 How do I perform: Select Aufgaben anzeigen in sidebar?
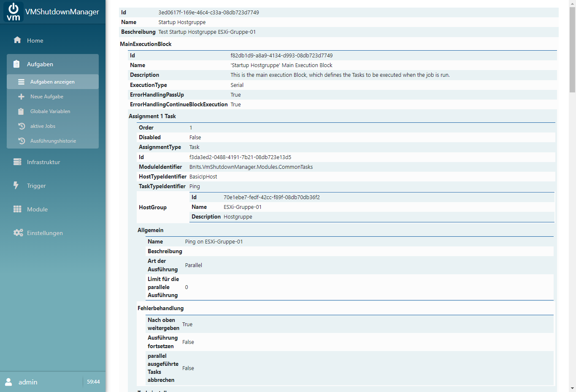pyautogui.click(x=53, y=82)
